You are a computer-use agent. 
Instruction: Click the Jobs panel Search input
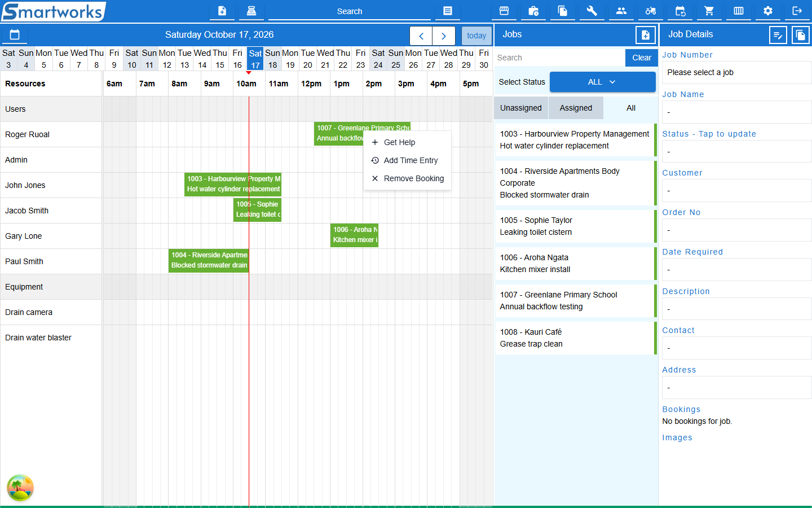(559, 58)
